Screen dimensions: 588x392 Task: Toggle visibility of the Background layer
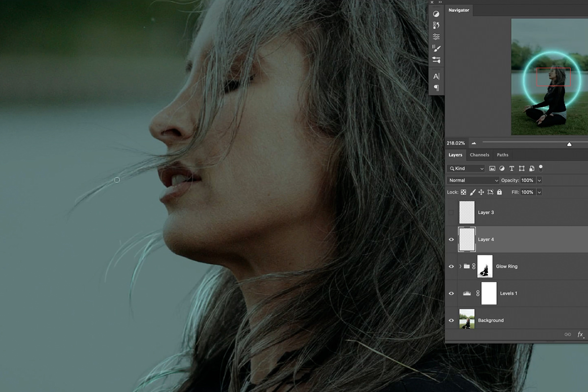[x=451, y=320]
